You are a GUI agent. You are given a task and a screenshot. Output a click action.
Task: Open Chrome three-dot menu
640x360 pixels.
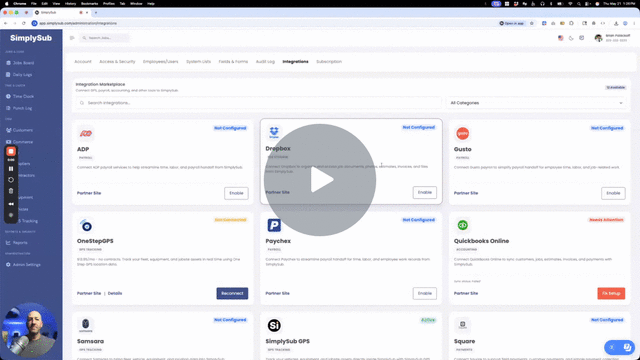[634, 23]
